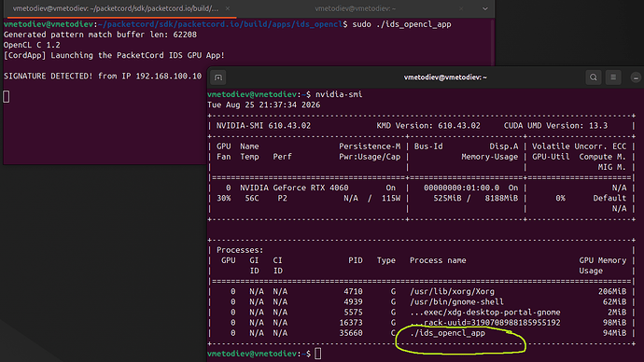Image resolution: width=644 pixels, height=362 pixels.
Task: Click the sudo ./ids_opencl_app command
Action: coord(401,24)
